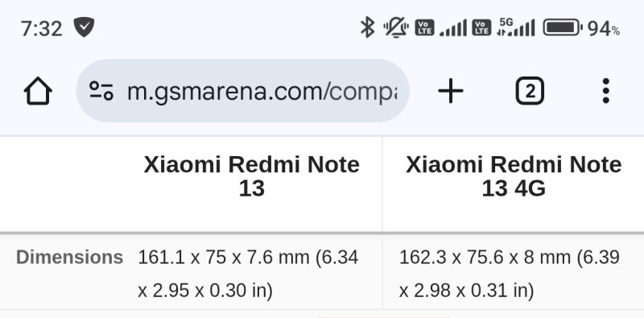This screenshot has width=644, height=318.
Task: Tap the second VoLTE indicator icon
Action: [x=481, y=27]
